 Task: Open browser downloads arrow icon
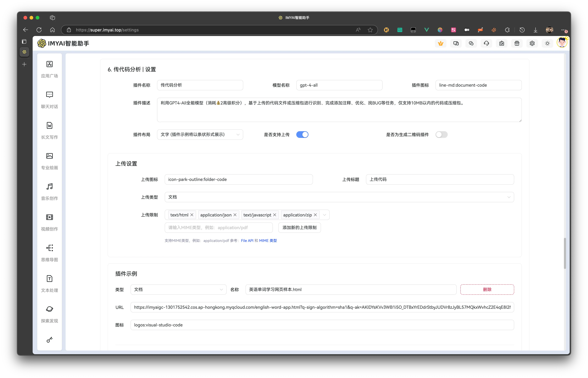click(536, 30)
